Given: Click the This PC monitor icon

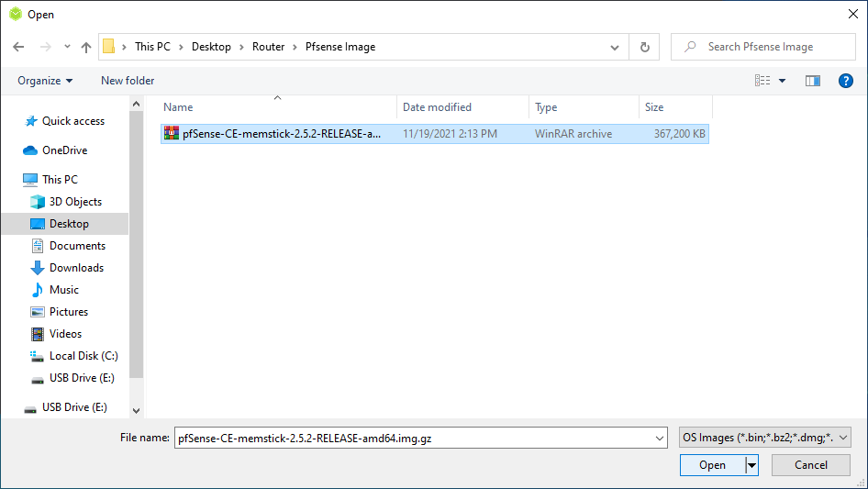Looking at the screenshot, I should 30,180.
